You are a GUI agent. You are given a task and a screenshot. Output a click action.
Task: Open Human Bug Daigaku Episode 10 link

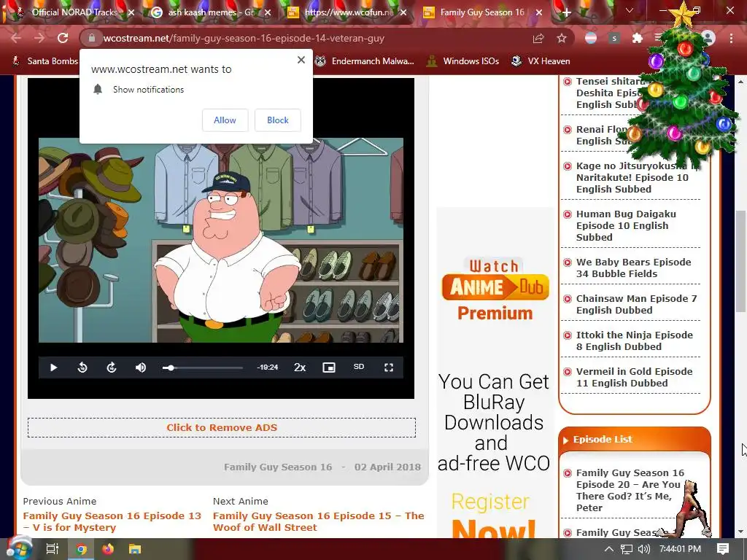pos(626,226)
